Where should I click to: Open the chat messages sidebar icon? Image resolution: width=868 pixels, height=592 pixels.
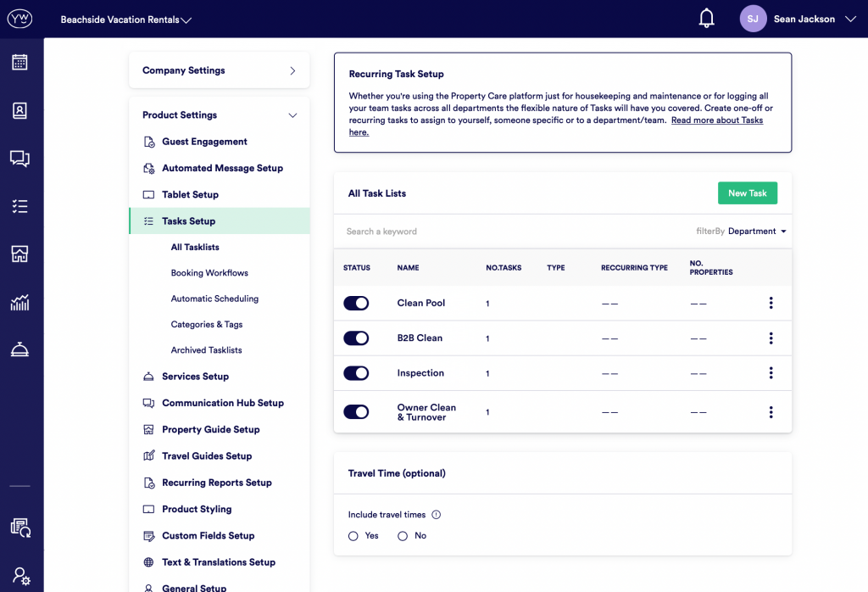(x=19, y=159)
